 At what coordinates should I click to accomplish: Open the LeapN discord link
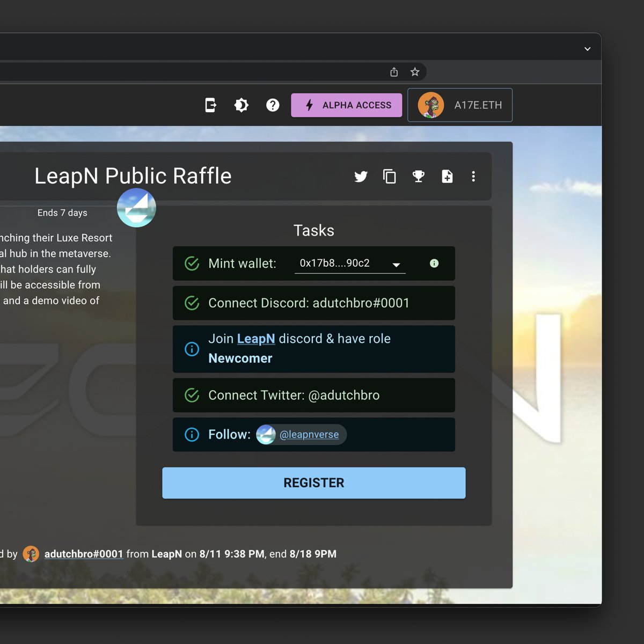[256, 339]
